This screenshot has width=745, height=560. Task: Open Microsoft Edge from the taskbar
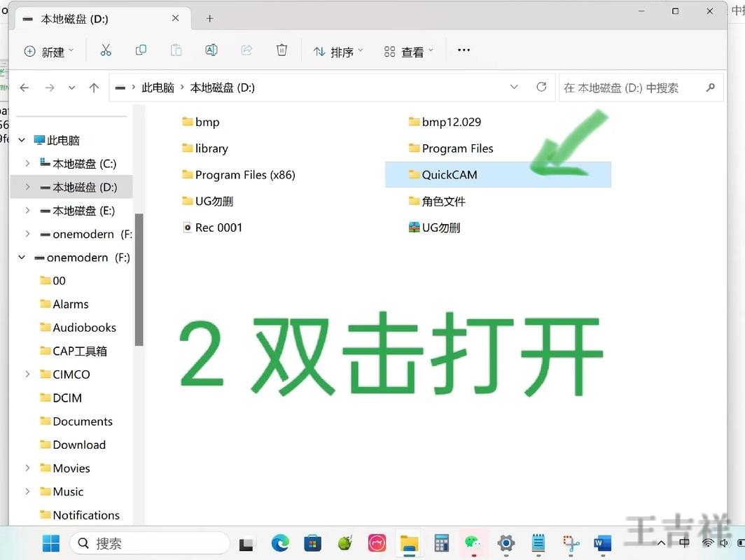(x=280, y=543)
